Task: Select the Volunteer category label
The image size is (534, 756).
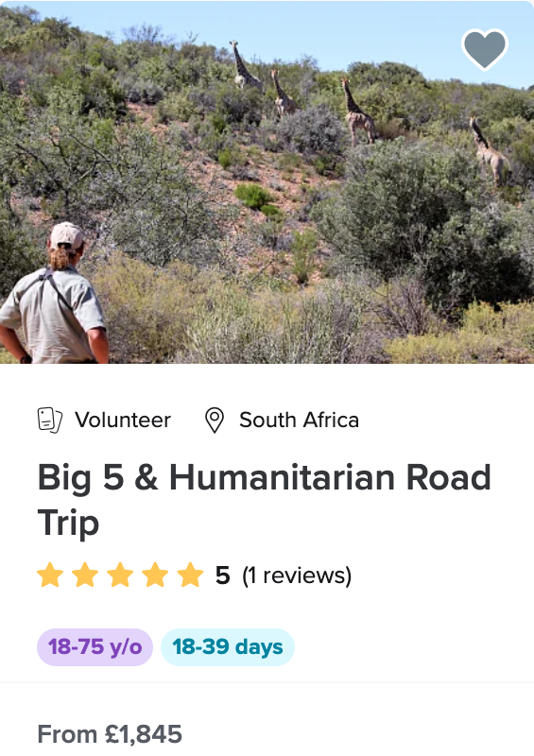Action: (x=123, y=420)
